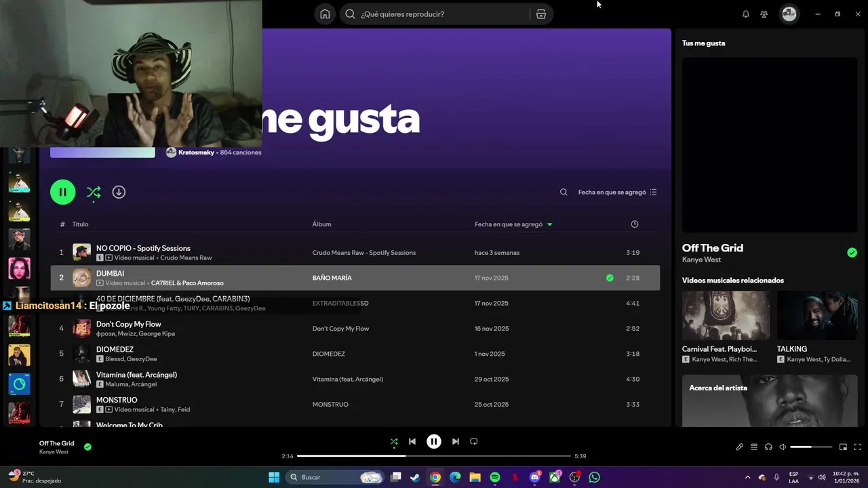The height and width of the screenshot is (488, 868).
Task: Pause the playlist with the big green button
Action: (62, 192)
